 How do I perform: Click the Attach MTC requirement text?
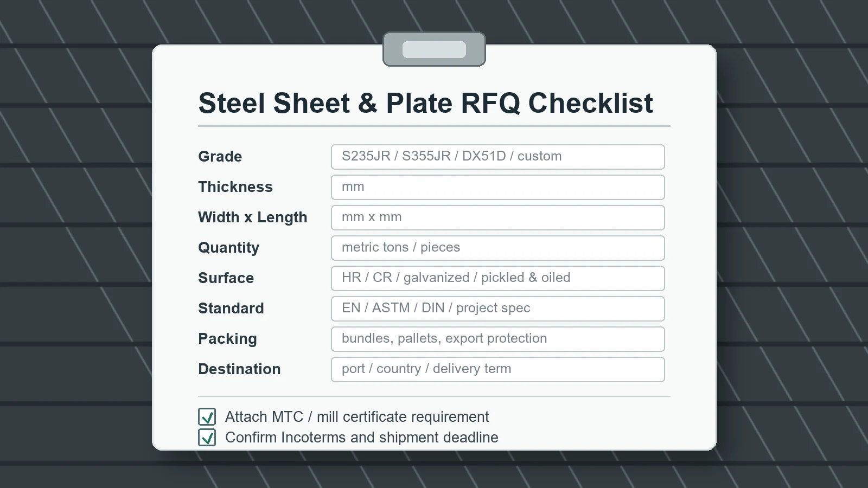[357, 417]
